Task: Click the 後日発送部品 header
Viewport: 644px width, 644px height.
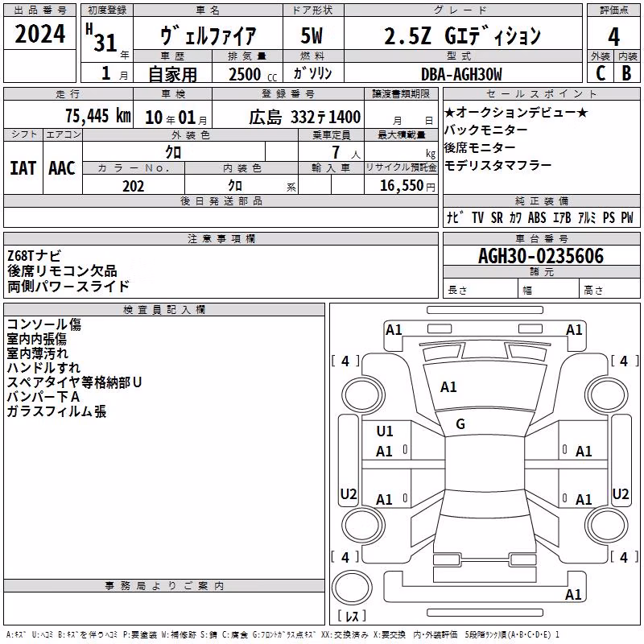Action: pyautogui.click(x=221, y=200)
